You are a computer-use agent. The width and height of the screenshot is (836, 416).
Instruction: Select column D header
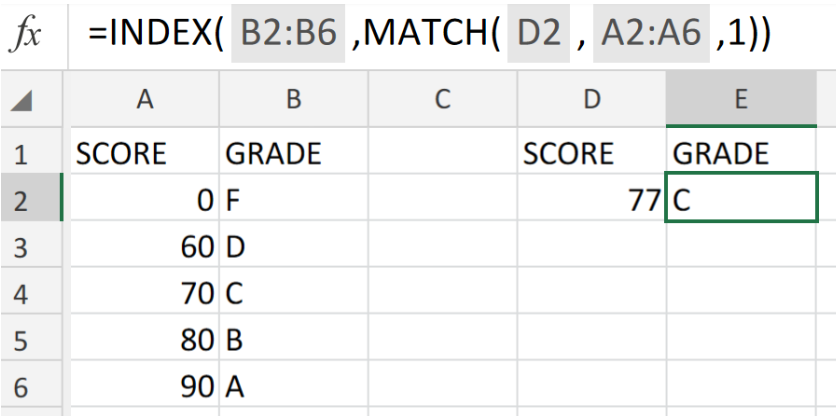coord(592,99)
